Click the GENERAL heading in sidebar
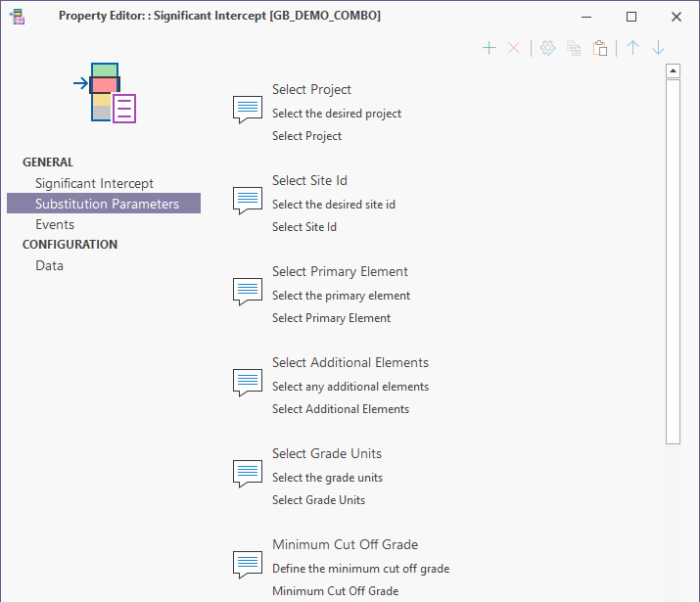This screenshot has height=602, width=700. pyautogui.click(x=48, y=162)
